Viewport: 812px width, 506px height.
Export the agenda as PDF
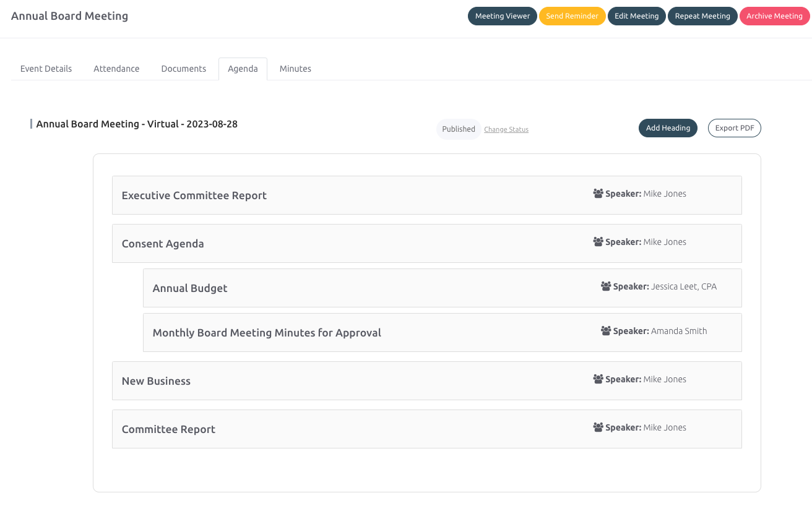(734, 128)
